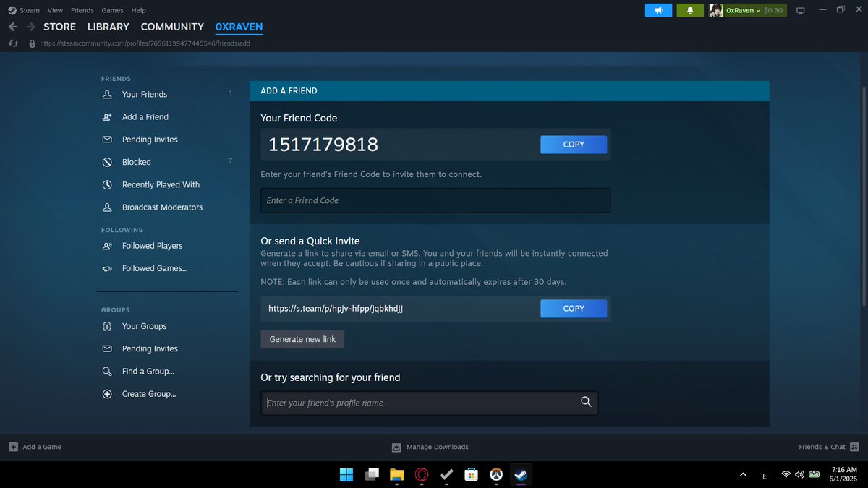The width and height of the screenshot is (868, 488).
Task: Click Add a Game at bottom left
Action: click(x=35, y=447)
